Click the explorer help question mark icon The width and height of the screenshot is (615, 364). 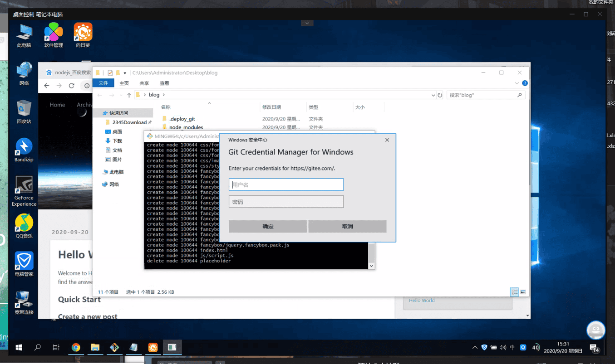[x=525, y=83]
